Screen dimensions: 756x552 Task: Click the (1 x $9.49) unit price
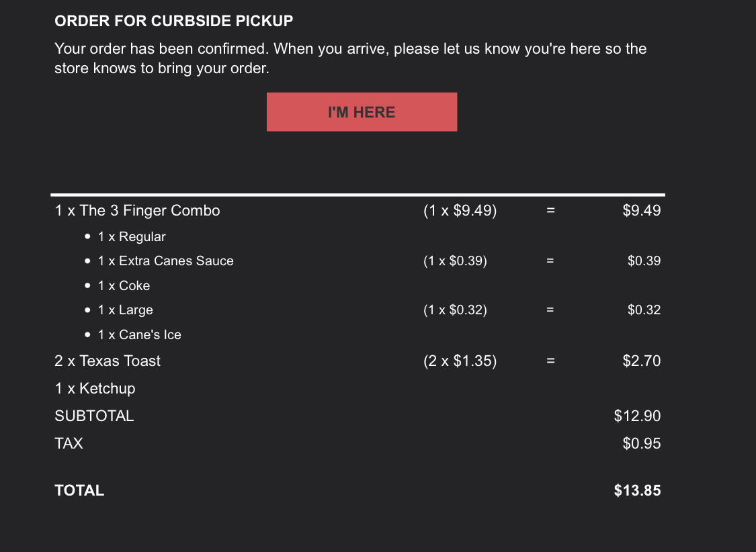coord(460,211)
